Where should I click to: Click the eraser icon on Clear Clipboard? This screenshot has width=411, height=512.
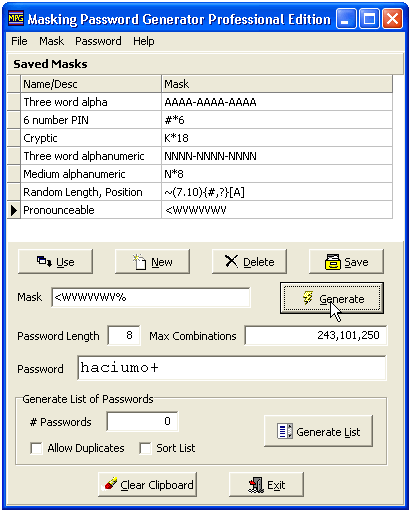111,484
